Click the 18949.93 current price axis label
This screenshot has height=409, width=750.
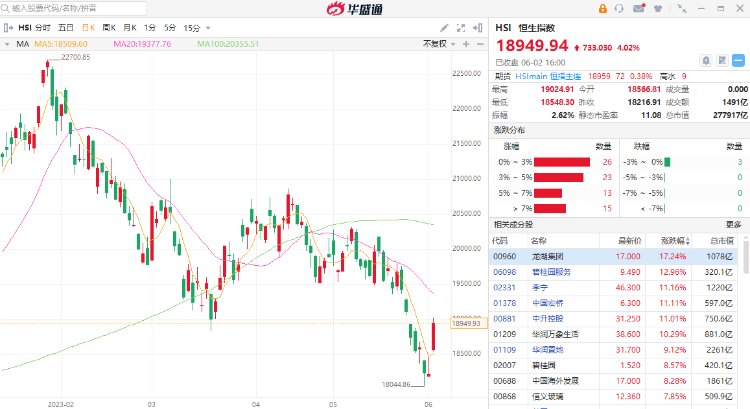pos(468,323)
